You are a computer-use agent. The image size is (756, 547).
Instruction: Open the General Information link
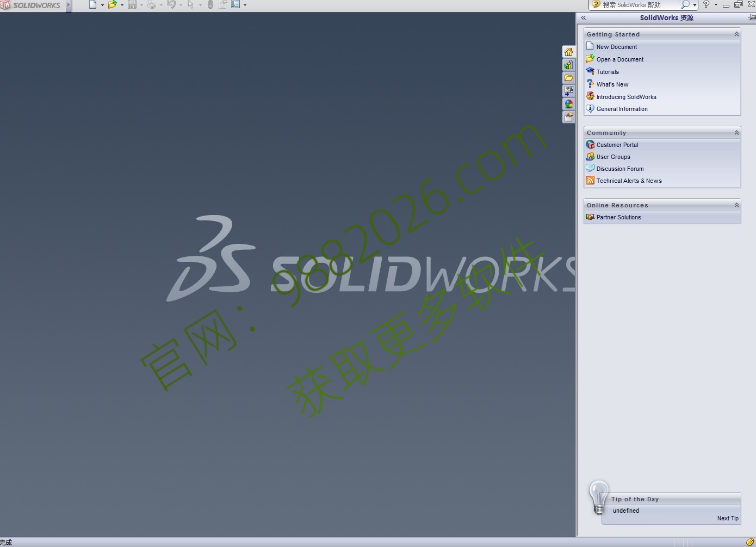[x=622, y=109]
